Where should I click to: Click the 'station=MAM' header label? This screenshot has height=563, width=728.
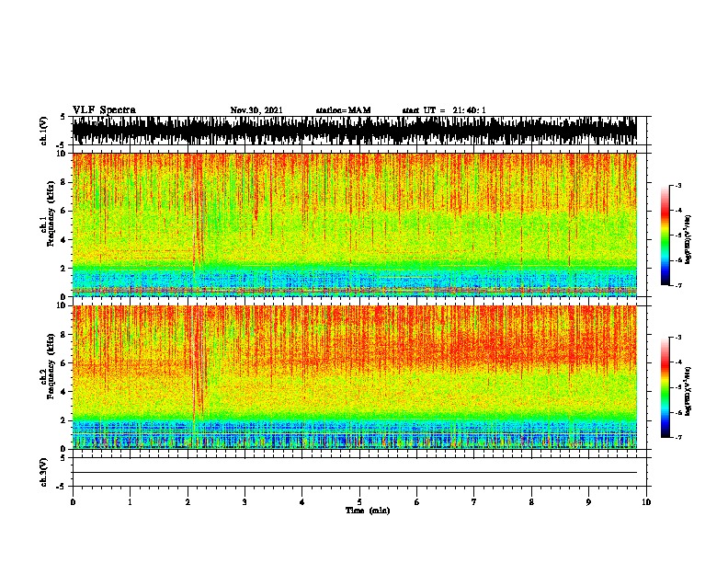[x=343, y=110]
